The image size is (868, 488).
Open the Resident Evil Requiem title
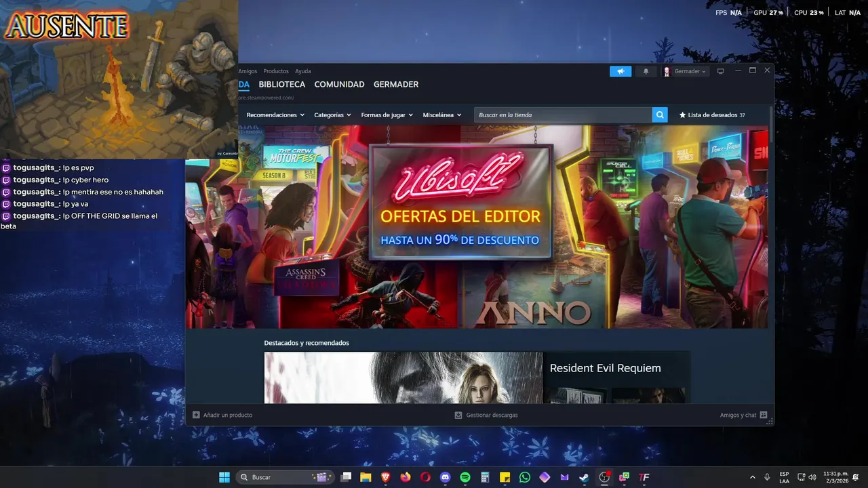[x=605, y=368]
